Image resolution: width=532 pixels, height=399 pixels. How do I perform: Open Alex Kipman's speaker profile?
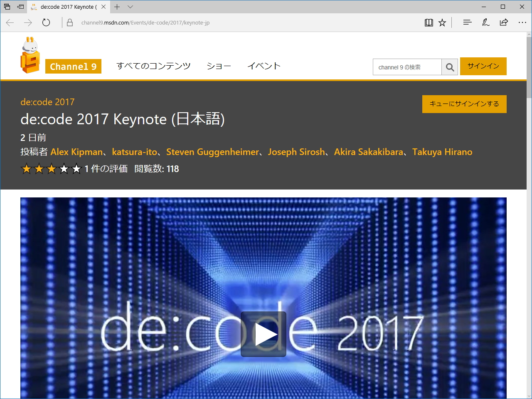coord(76,152)
